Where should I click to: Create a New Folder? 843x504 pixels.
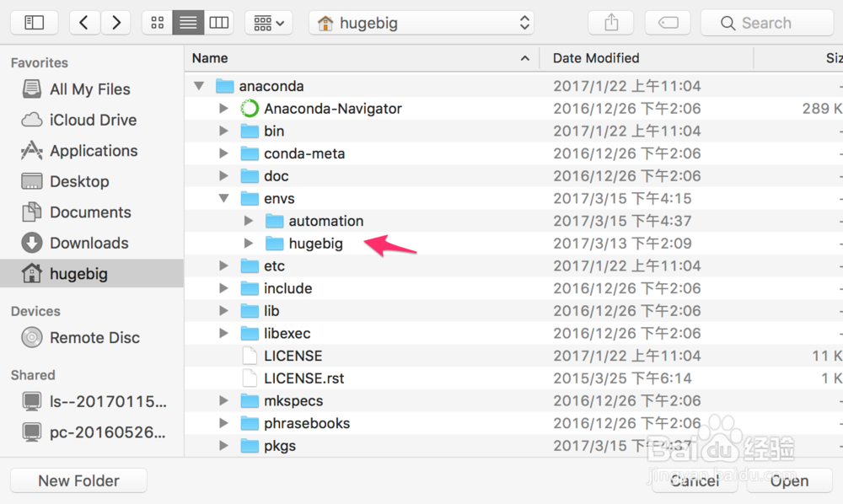(78, 480)
